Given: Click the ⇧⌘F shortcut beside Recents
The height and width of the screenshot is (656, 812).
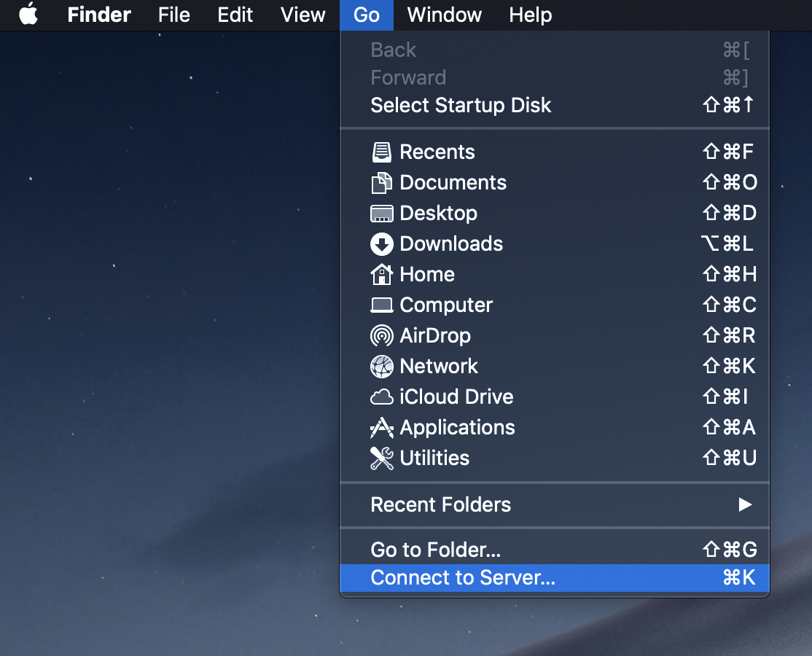Looking at the screenshot, I should click(x=728, y=152).
